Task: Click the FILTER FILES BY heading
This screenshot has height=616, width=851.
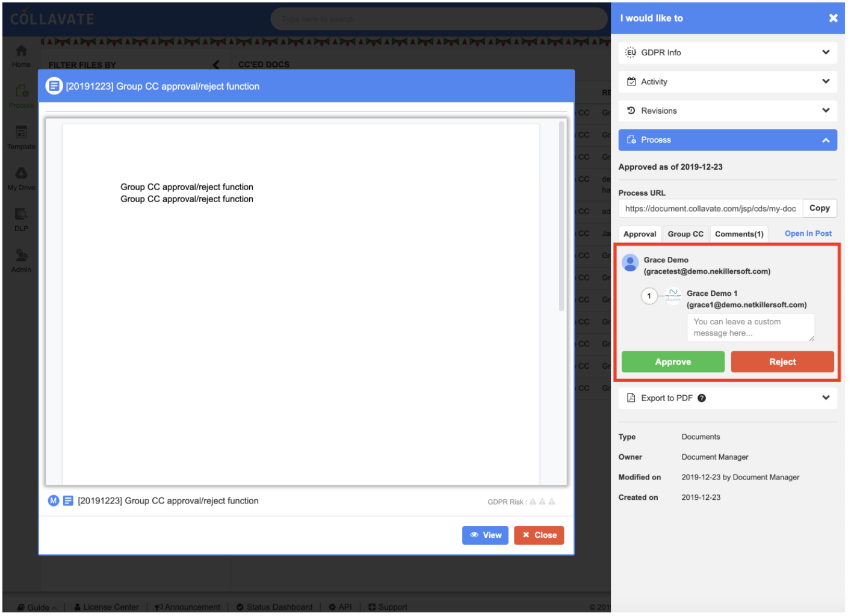Action: 82,65
